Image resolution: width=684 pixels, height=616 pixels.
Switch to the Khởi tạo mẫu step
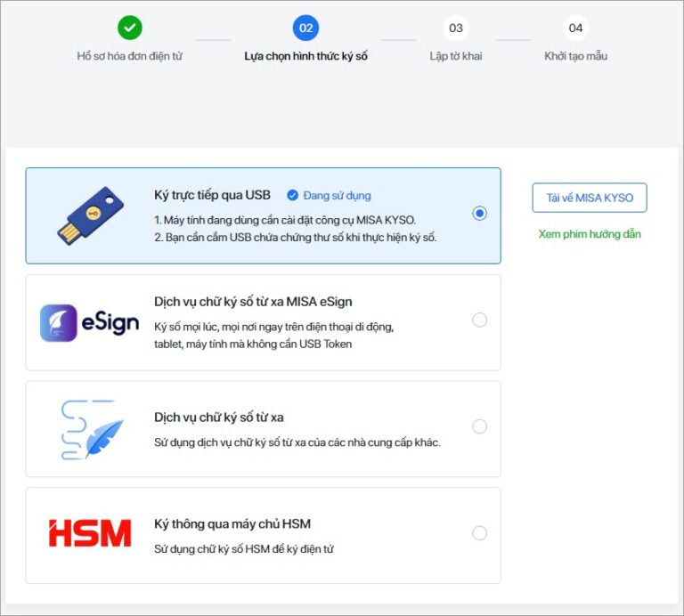click(576, 56)
